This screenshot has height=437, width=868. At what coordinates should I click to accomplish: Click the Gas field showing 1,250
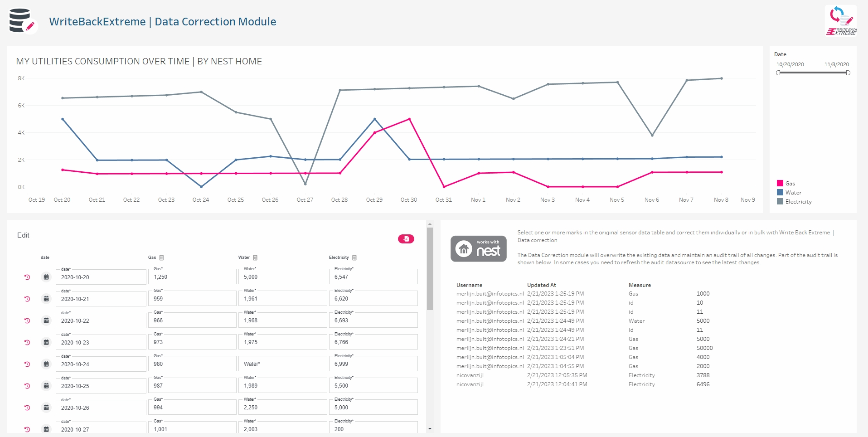192,277
